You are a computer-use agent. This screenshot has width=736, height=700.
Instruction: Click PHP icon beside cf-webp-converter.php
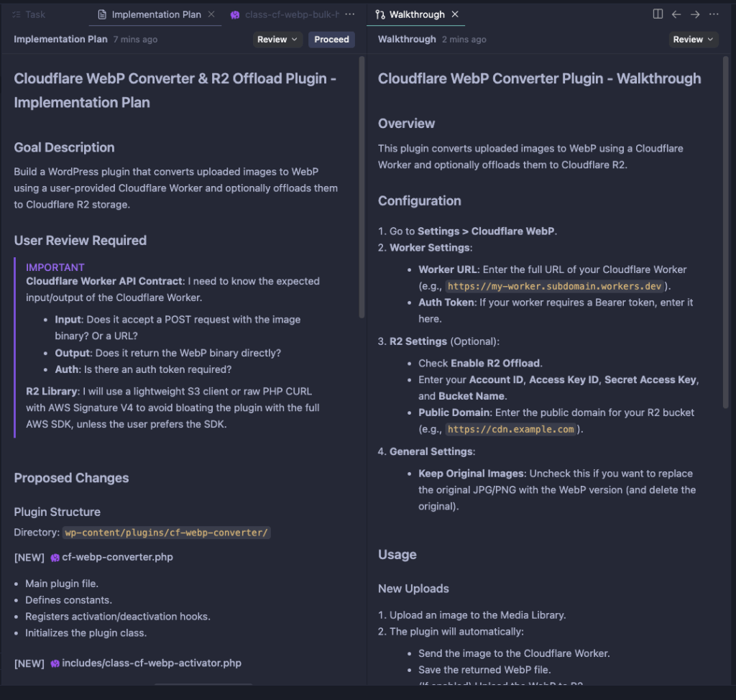(x=55, y=558)
